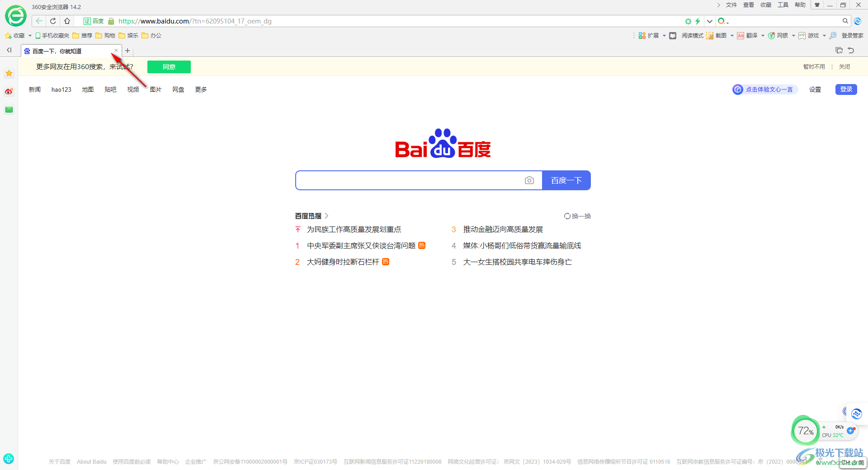The width and height of the screenshot is (868, 470).
Task: Click the 扩展 extensions icon
Action: (648, 35)
